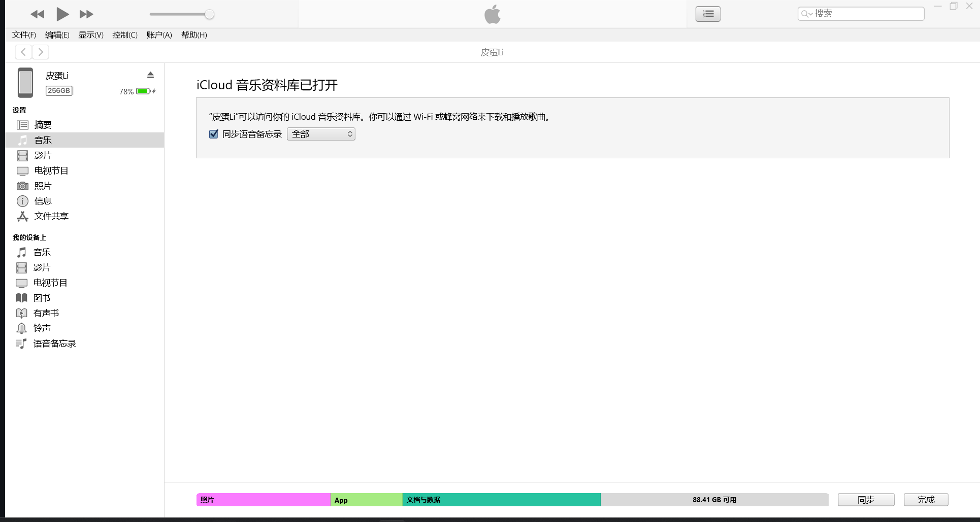Click the play button
980x522 pixels.
point(62,14)
